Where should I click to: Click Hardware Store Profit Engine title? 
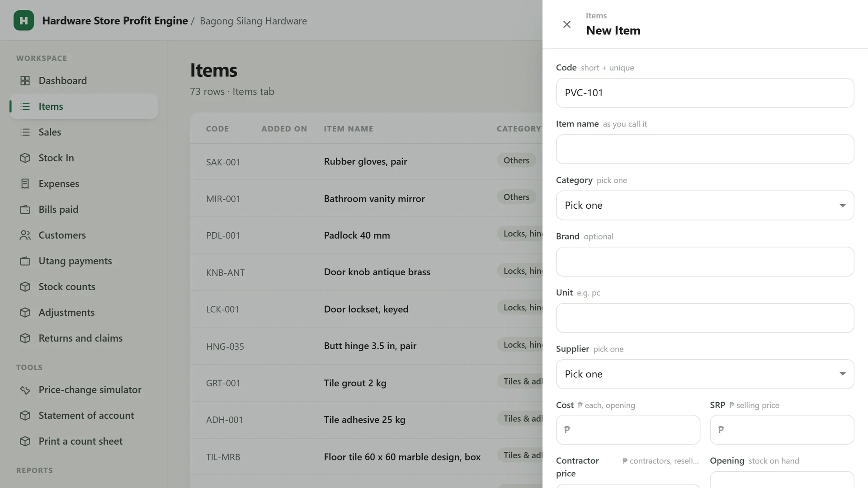[115, 21]
